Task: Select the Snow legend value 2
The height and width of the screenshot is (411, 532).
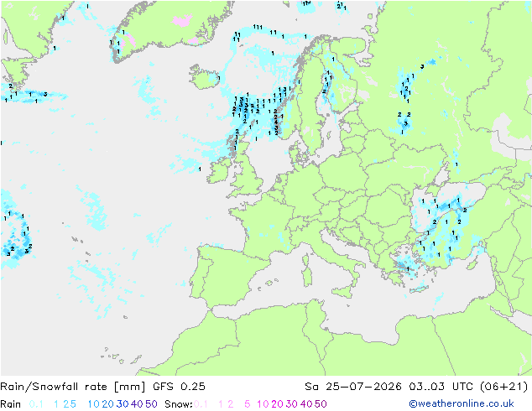Action: click(x=231, y=404)
